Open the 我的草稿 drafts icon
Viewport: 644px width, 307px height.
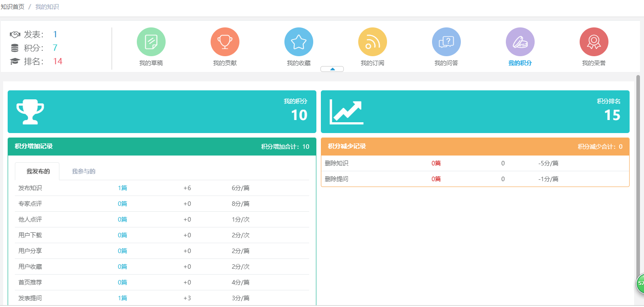[151, 42]
